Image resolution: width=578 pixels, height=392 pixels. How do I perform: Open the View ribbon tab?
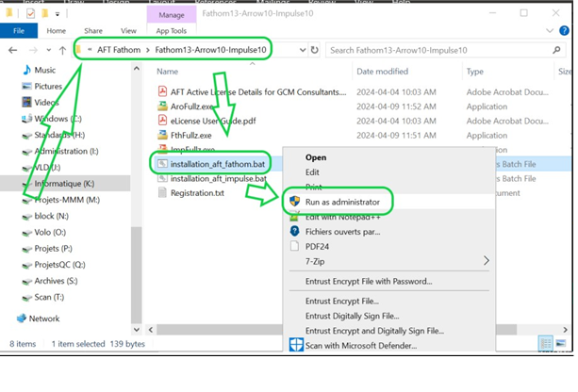[128, 31]
